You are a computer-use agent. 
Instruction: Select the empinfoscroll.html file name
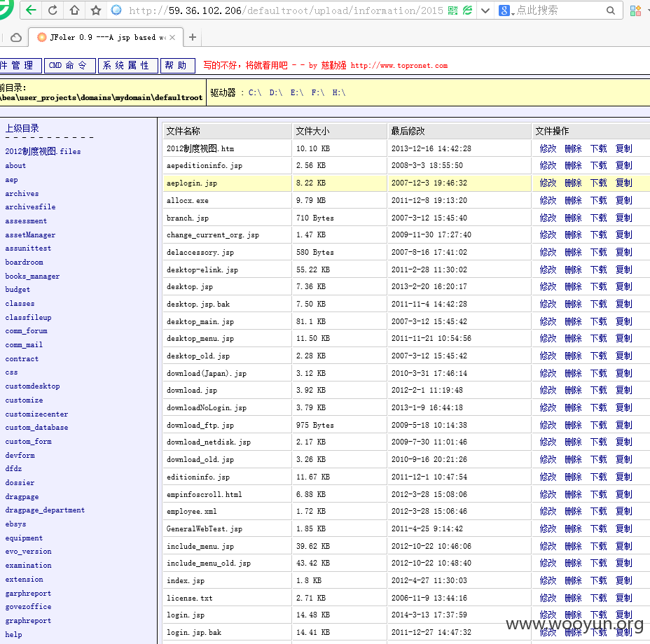204,494
